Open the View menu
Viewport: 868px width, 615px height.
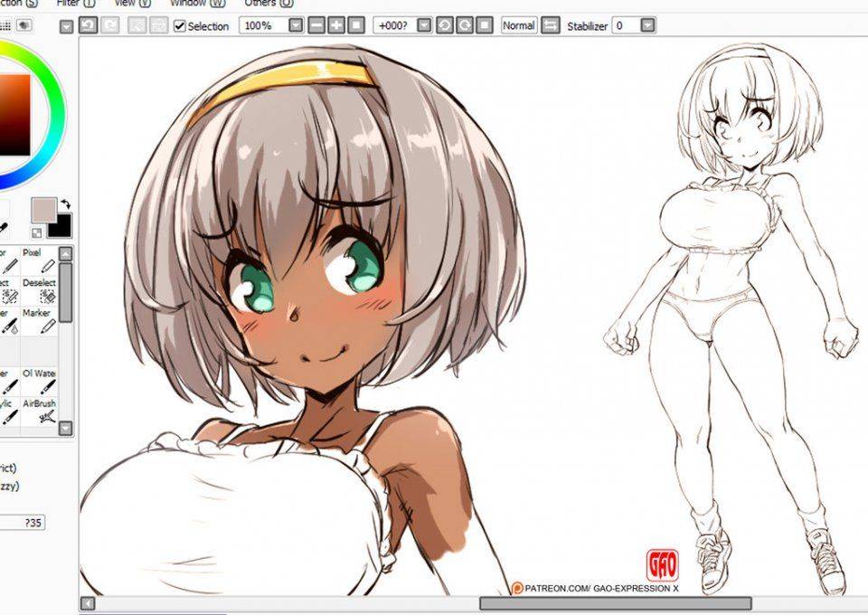pyautogui.click(x=132, y=3)
